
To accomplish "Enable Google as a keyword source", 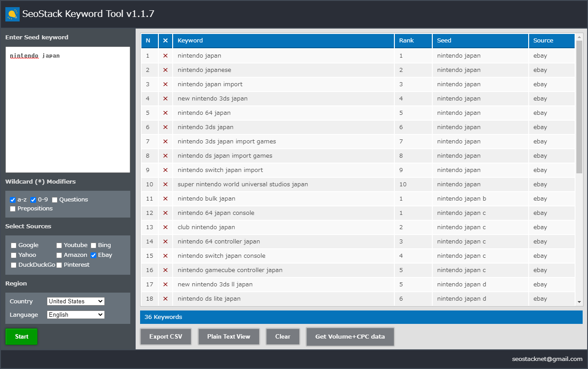I will click(x=14, y=245).
